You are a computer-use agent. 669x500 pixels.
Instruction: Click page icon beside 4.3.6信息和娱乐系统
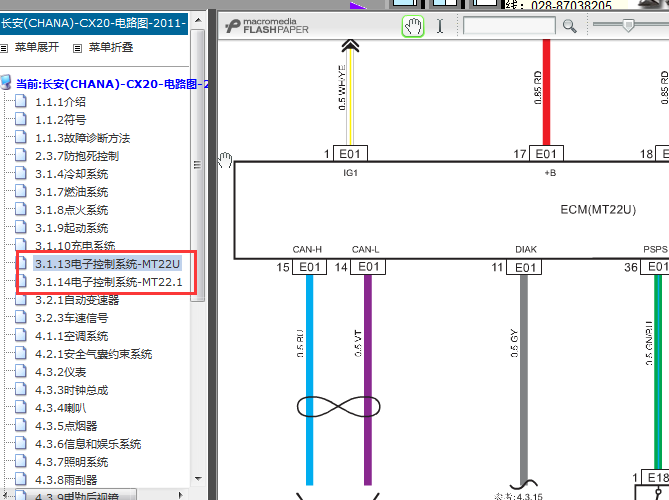click(20, 443)
